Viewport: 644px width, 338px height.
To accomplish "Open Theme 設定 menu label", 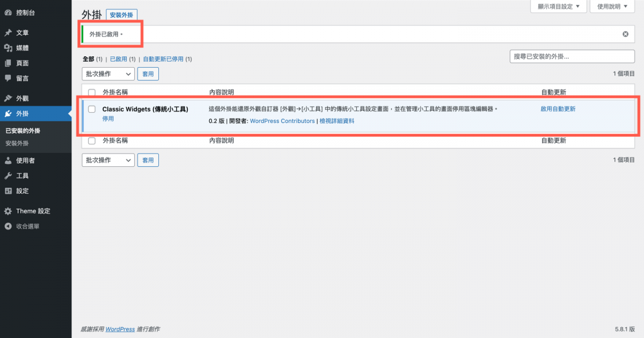I will [x=33, y=211].
